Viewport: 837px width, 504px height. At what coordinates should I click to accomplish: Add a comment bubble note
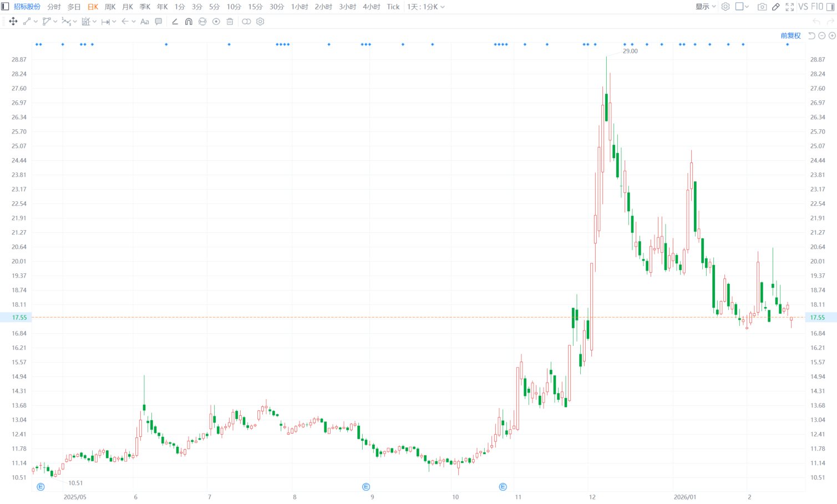tap(159, 22)
